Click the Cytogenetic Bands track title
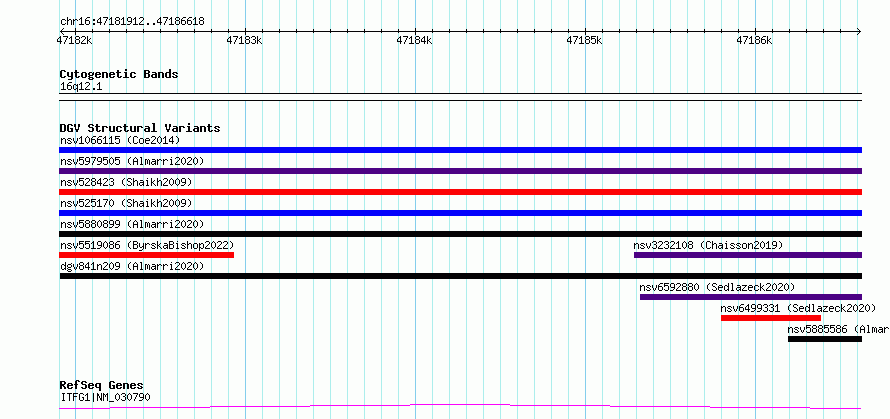This screenshot has width=890, height=419. click(119, 74)
